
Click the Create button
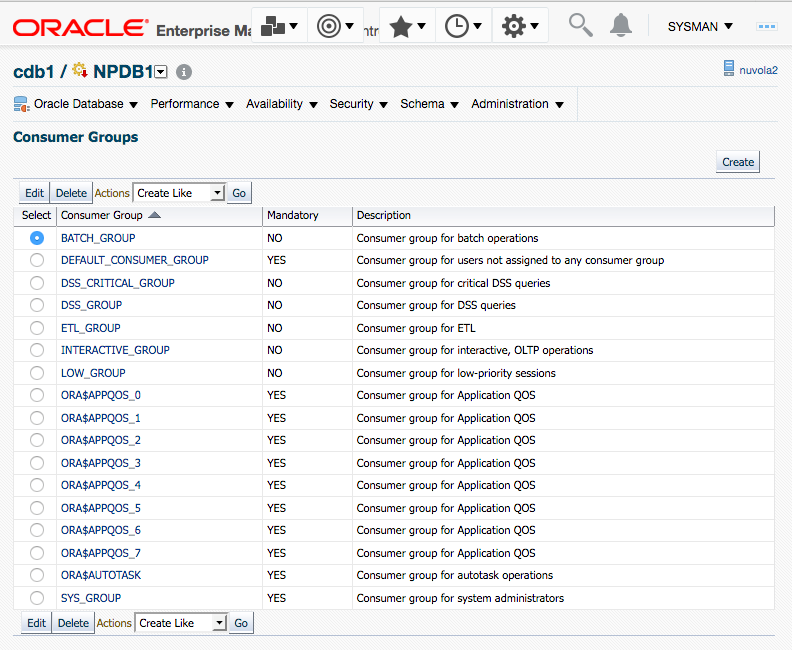click(x=737, y=162)
